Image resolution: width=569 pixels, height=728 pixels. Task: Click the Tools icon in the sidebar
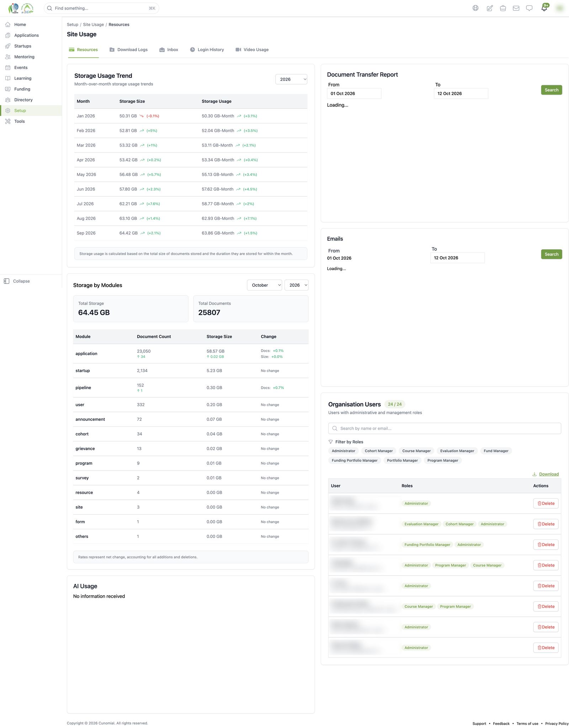[x=8, y=121]
